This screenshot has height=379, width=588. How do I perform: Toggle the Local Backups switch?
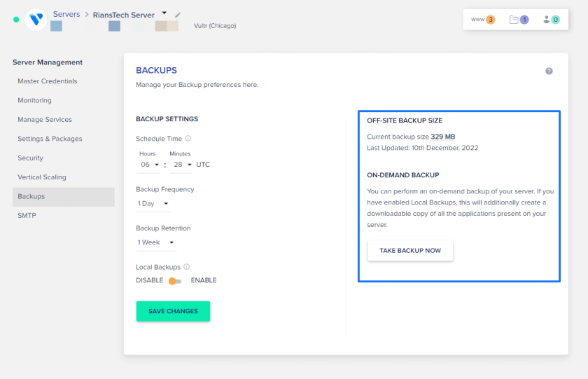[x=175, y=281]
